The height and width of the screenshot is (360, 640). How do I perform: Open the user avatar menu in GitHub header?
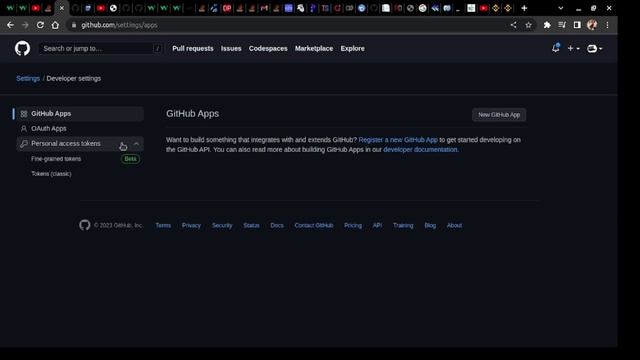pyautogui.click(x=594, y=49)
